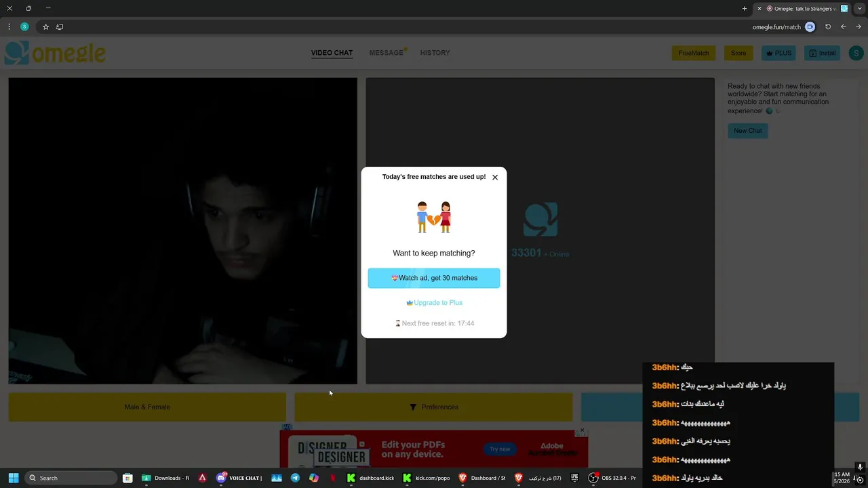Screen dimensions: 868x488
Task: Open Telegram from the taskbar
Action: [x=295, y=478]
